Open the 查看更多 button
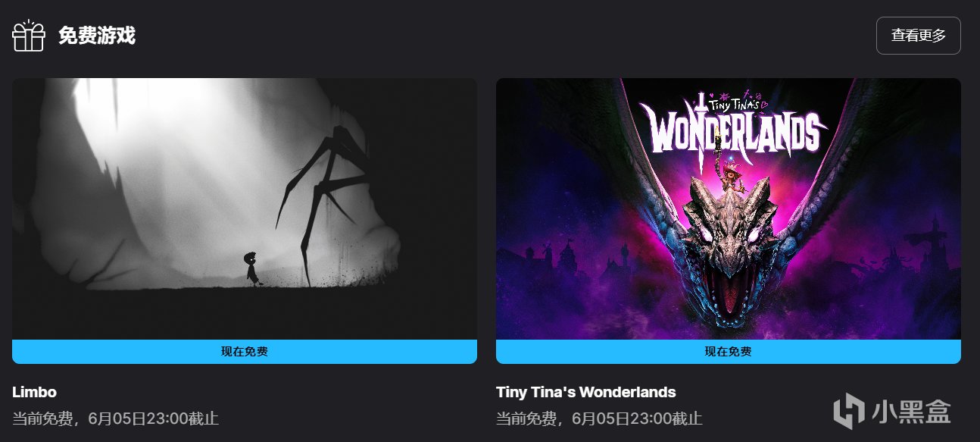This screenshot has width=980, height=442. tap(918, 36)
